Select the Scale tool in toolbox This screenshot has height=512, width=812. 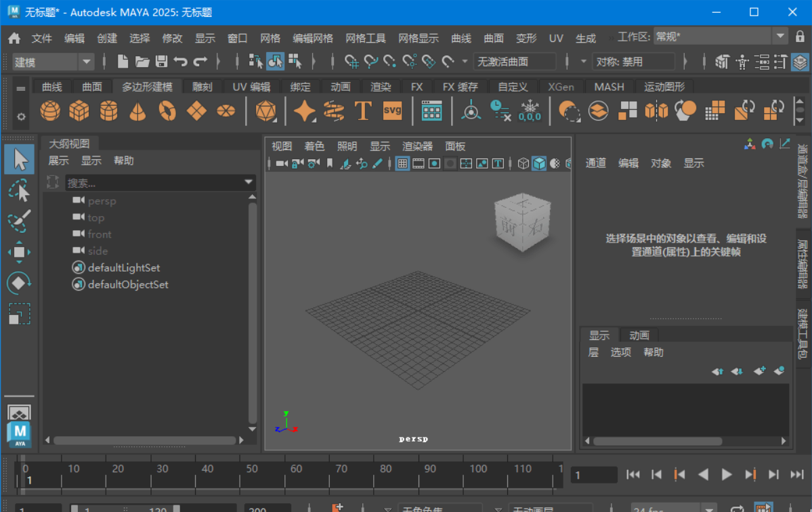tap(19, 314)
